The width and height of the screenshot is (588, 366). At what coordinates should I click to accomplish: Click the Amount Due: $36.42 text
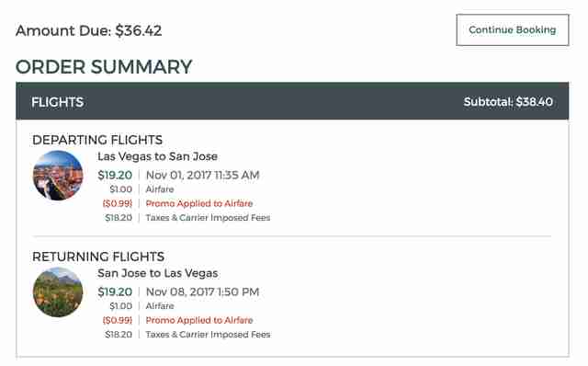(x=89, y=30)
